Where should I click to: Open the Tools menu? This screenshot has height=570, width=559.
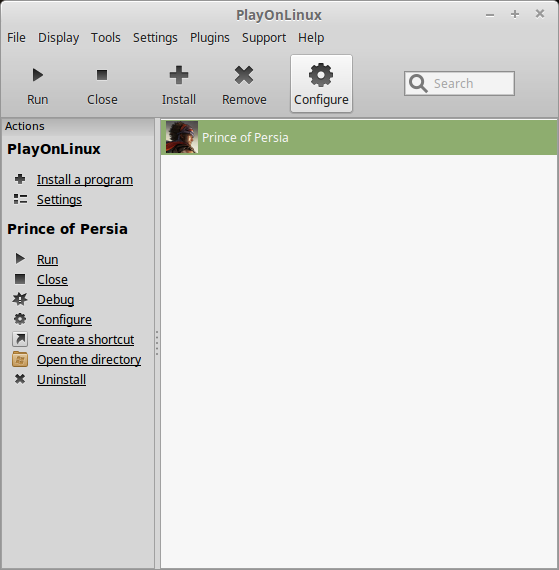[106, 37]
